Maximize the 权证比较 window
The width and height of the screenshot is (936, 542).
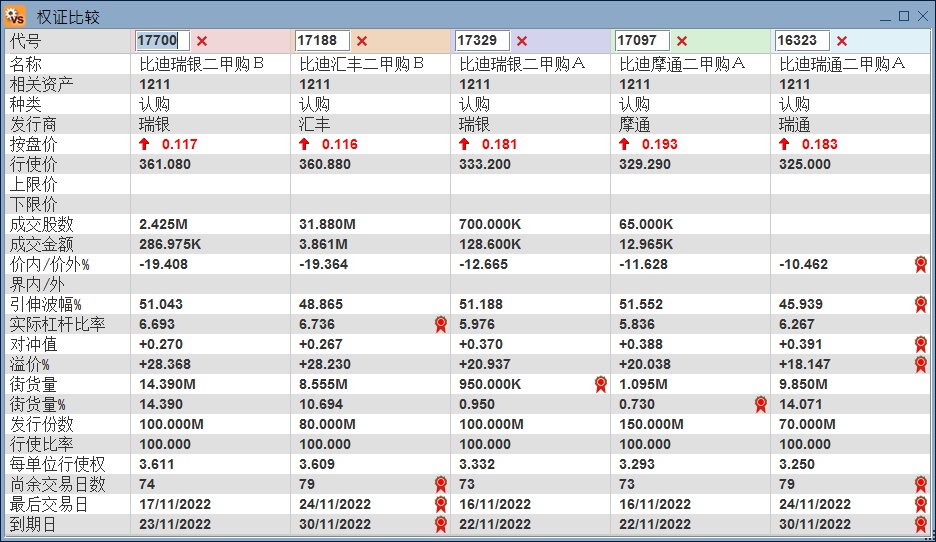tap(904, 16)
